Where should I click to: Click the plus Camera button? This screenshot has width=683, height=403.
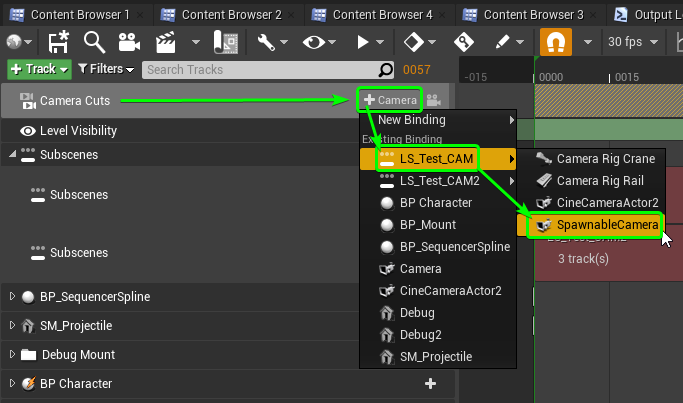tap(390, 100)
